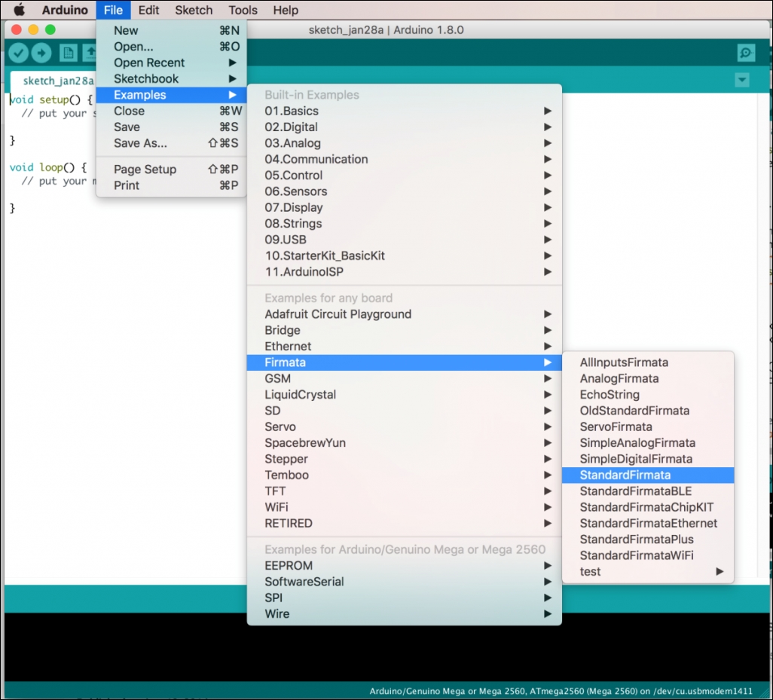Open the Sketch menu
This screenshot has width=773, height=700.
pyautogui.click(x=194, y=10)
